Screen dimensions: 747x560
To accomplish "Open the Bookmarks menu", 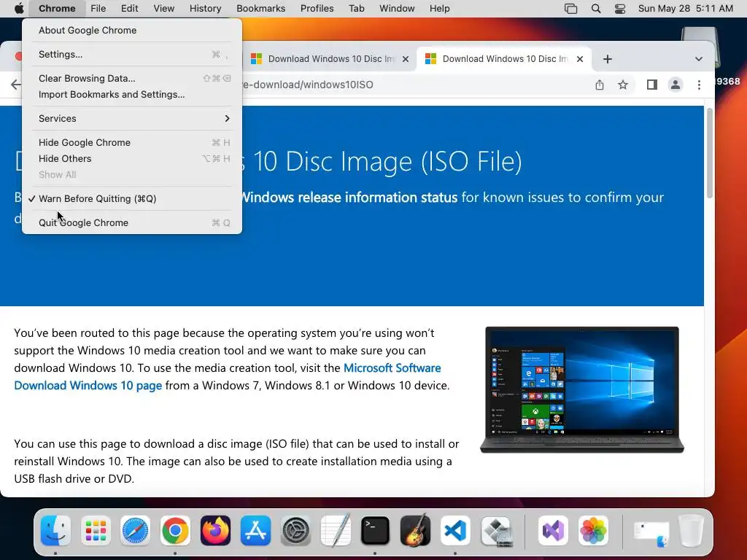I will pos(260,8).
